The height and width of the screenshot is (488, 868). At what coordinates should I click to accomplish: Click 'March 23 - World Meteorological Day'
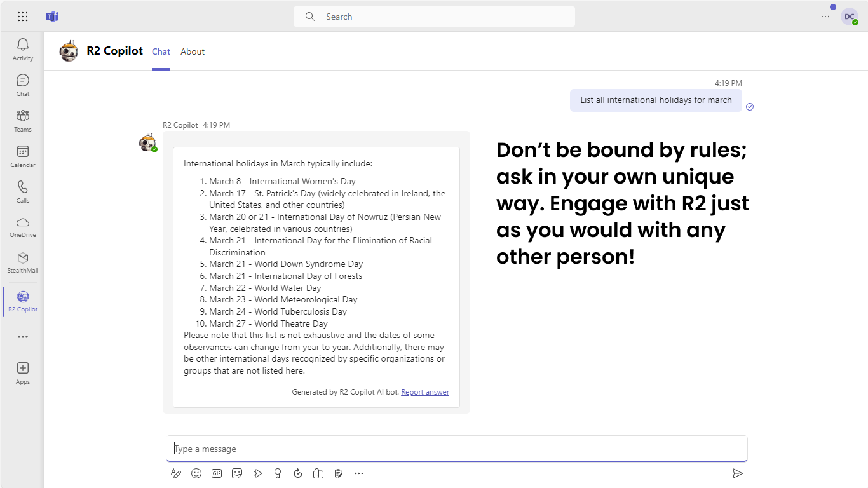(283, 300)
